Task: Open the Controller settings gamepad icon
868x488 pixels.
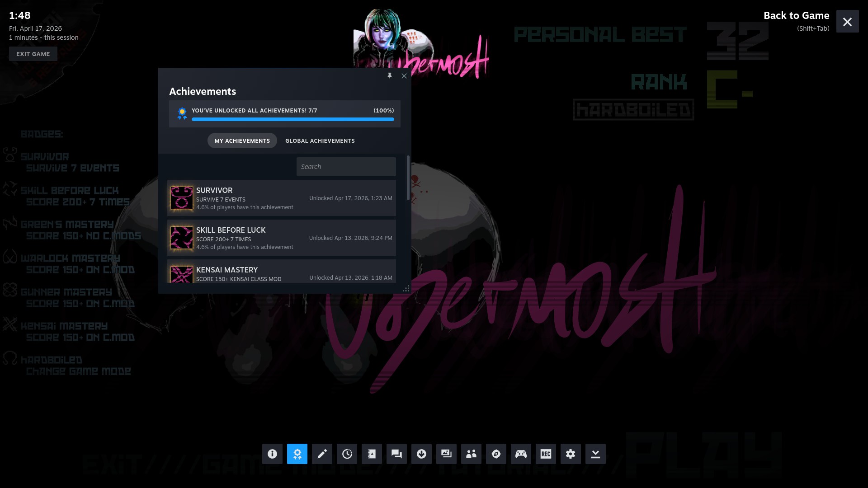Action: 521,454
